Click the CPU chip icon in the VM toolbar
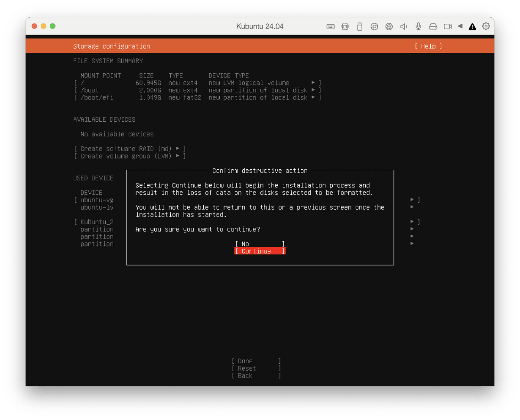The image size is (520, 420). (345, 26)
